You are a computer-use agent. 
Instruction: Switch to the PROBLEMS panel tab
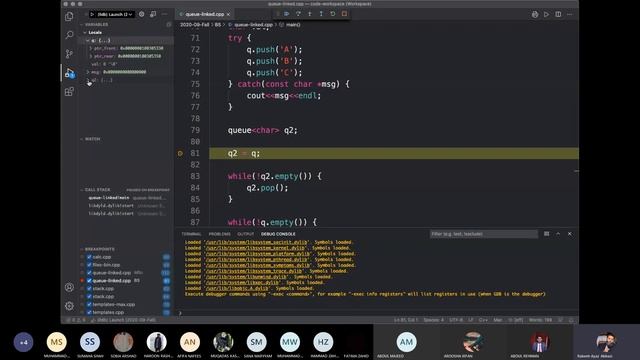(x=220, y=234)
